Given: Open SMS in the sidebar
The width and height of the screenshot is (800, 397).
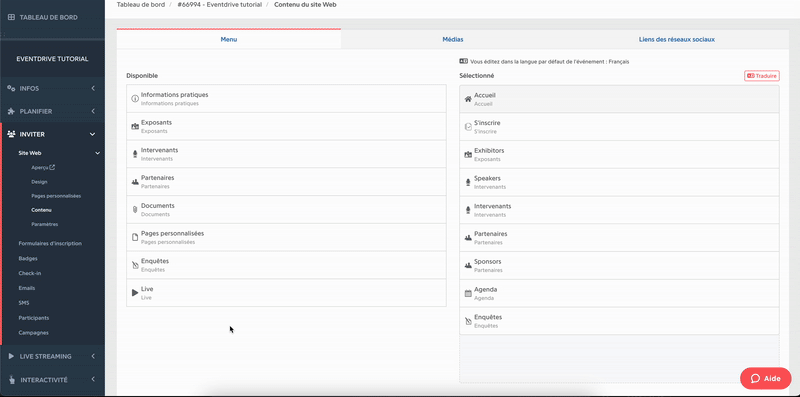Looking at the screenshot, I should pos(24,303).
